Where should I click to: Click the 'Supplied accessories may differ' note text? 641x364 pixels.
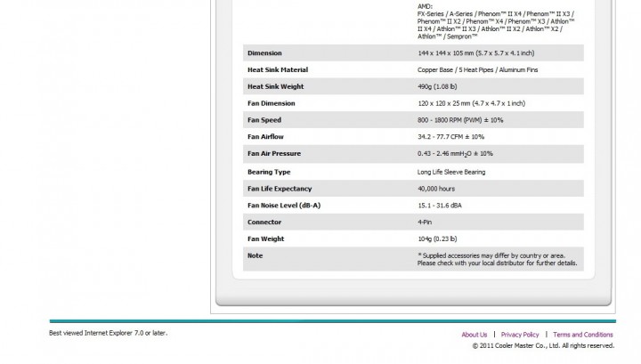497,259
